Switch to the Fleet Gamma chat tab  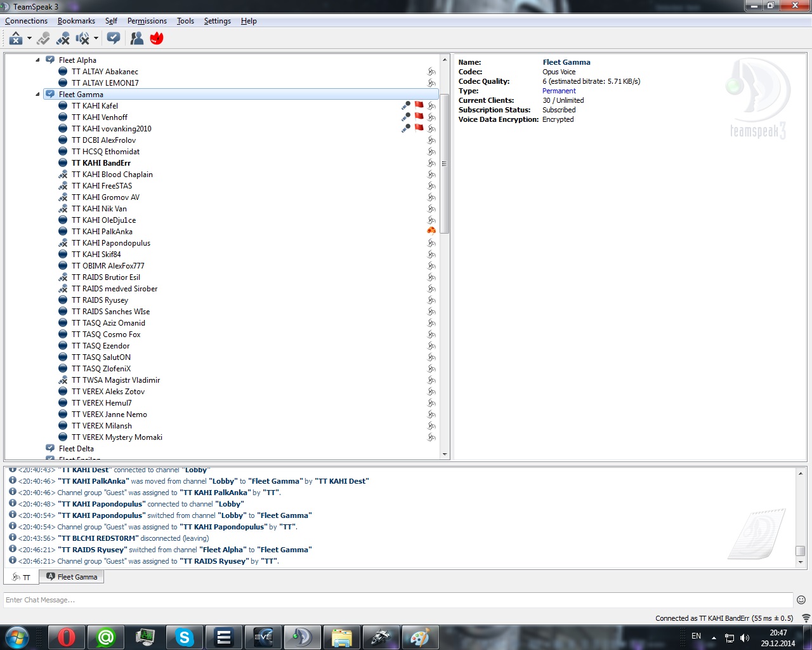(71, 577)
